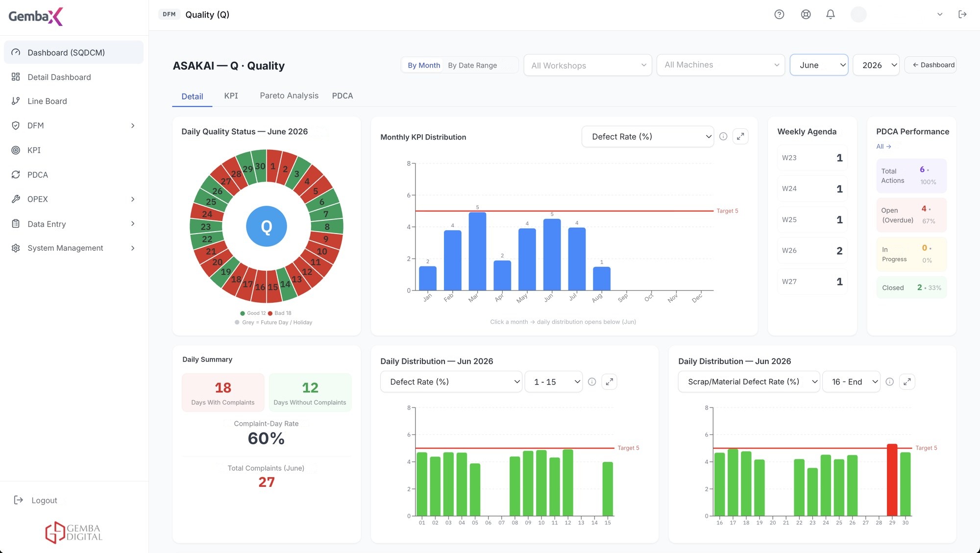The height and width of the screenshot is (553, 980).
Task: Switch to the PDCA tab
Action: click(x=343, y=96)
